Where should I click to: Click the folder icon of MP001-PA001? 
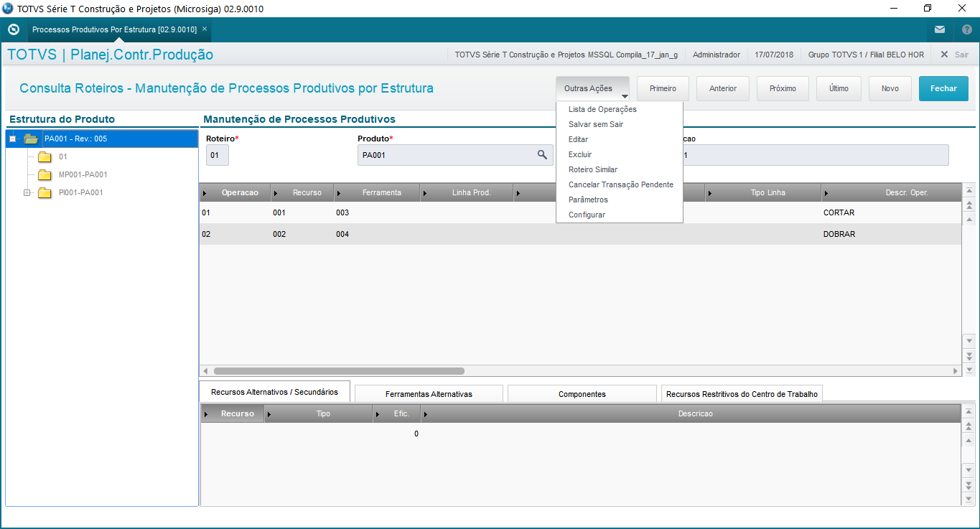45,174
